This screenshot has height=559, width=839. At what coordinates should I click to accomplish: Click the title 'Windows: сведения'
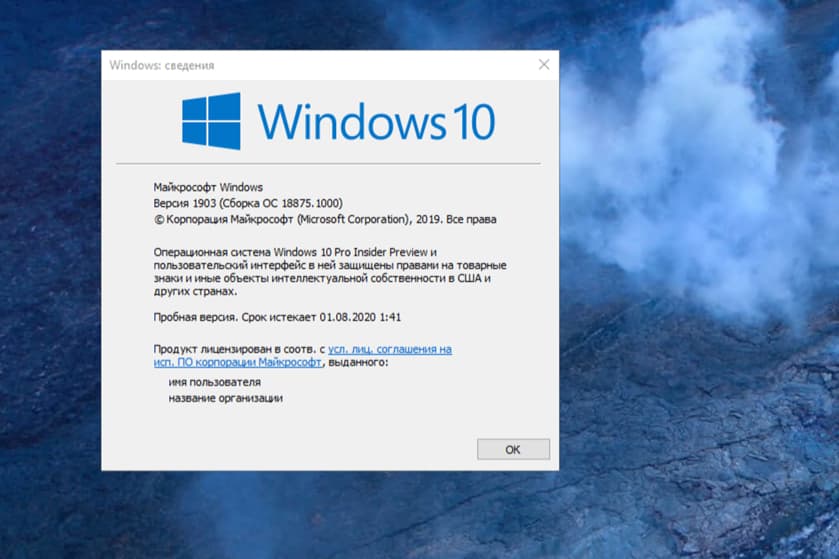coord(162,65)
